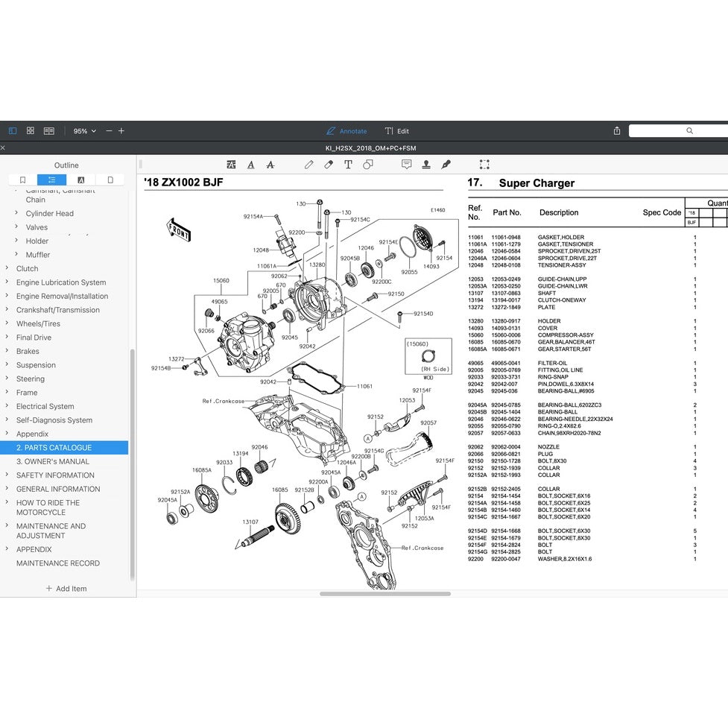Choose the Text annotation tool
This screenshot has height=728, width=728.
pyautogui.click(x=348, y=166)
